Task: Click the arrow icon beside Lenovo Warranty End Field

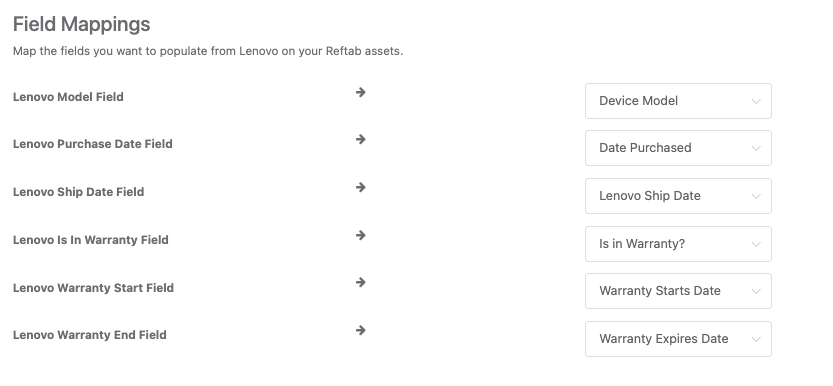Action: coord(361,330)
